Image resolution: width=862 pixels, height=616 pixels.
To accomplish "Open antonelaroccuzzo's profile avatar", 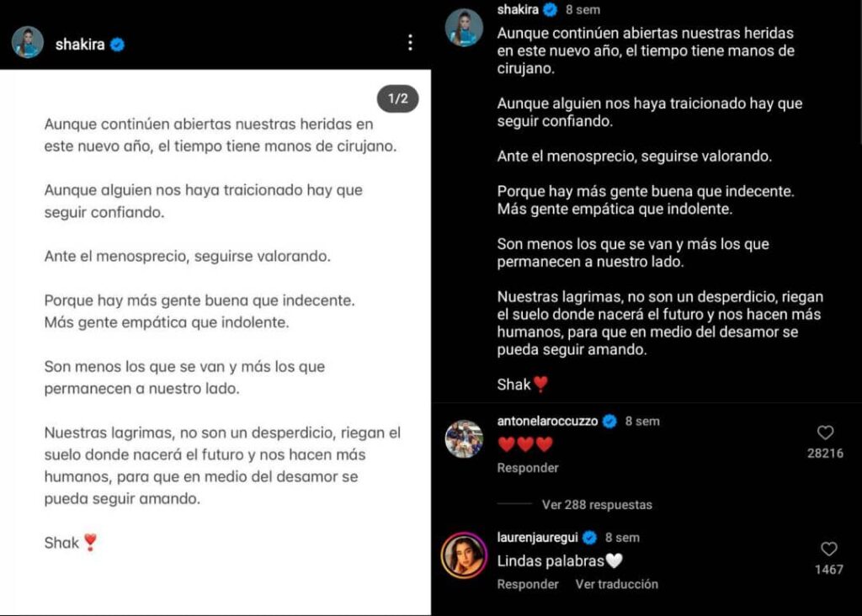I will (x=464, y=439).
